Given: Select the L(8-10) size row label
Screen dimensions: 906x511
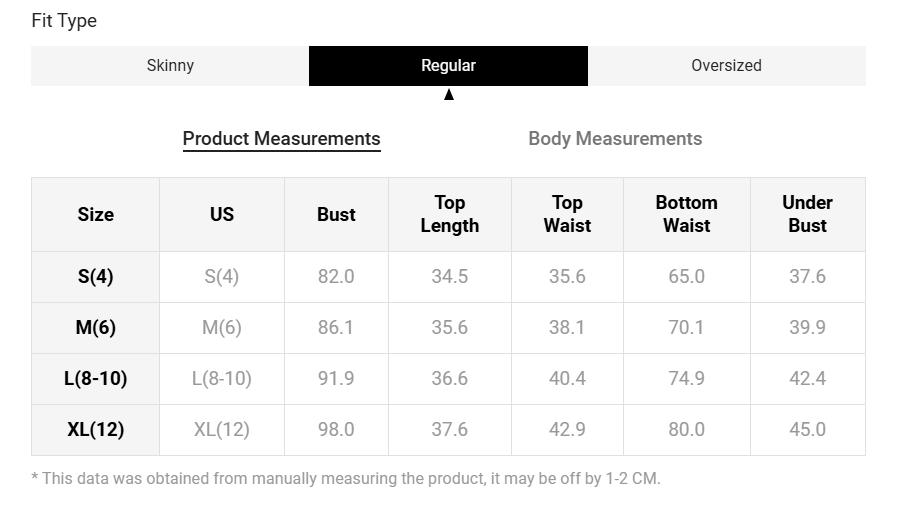Looking at the screenshot, I should coord(96,379).
